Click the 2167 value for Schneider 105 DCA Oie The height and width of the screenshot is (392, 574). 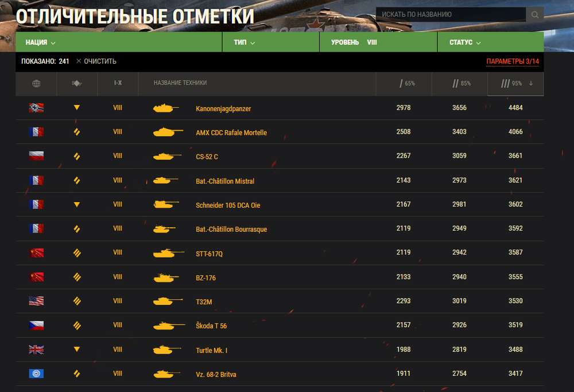click(x=404, y=204)
